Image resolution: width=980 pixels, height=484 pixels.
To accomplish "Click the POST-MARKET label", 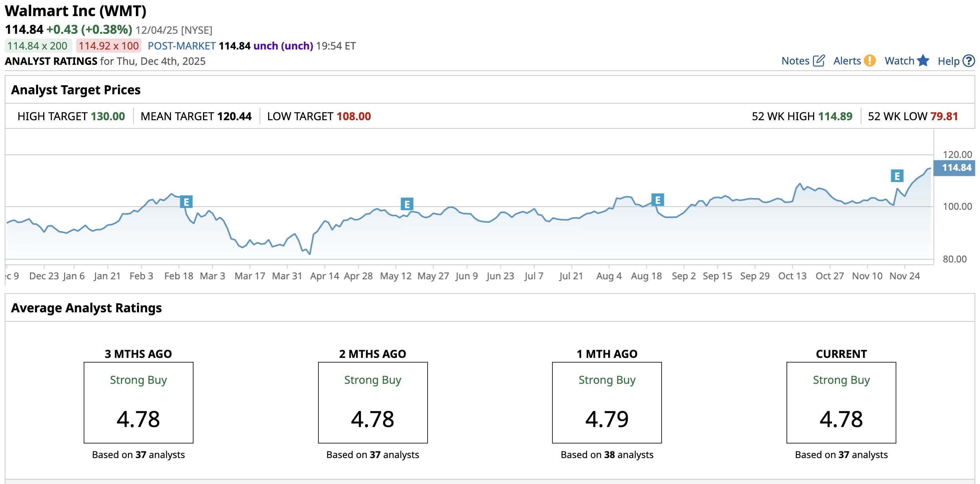I will point(181,46).
